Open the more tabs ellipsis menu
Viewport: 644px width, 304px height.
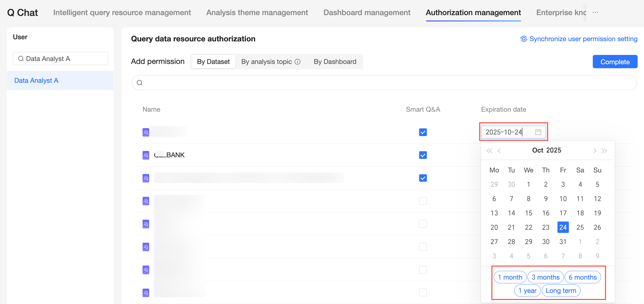(x=595, y=12)
